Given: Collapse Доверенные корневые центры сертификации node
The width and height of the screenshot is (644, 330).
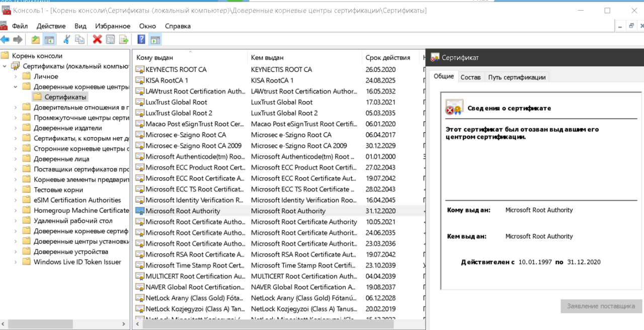Looking at the screenshot, I should (16, 87).
